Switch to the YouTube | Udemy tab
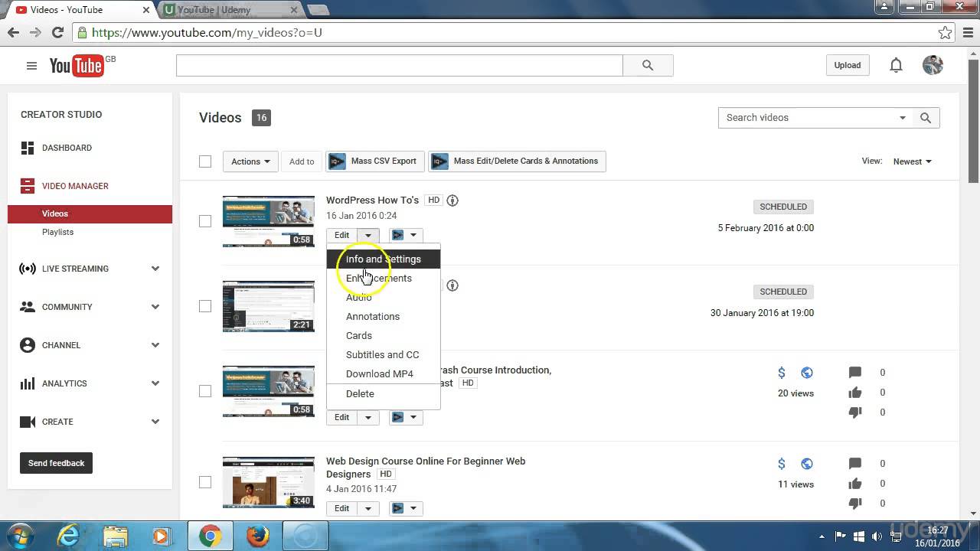The width and height of the screenshot is (980, 551). [228, 10]
